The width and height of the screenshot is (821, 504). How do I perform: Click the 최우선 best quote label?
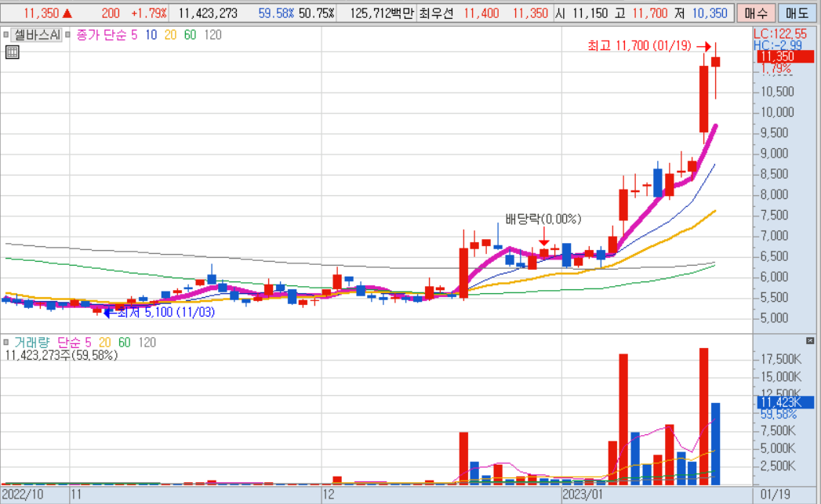pyautogui.click(x=436, y=13)
